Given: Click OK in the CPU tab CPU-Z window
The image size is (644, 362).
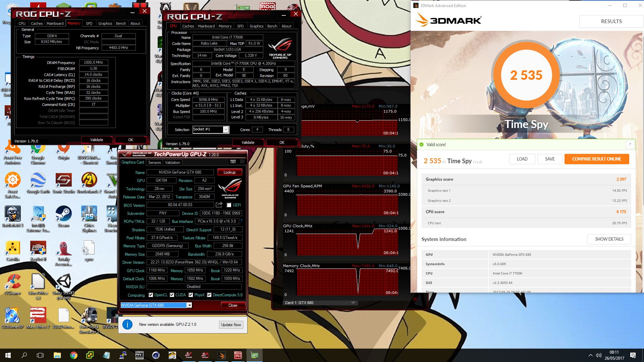Looking at the screenshot, I should click(x=282, y=143).
